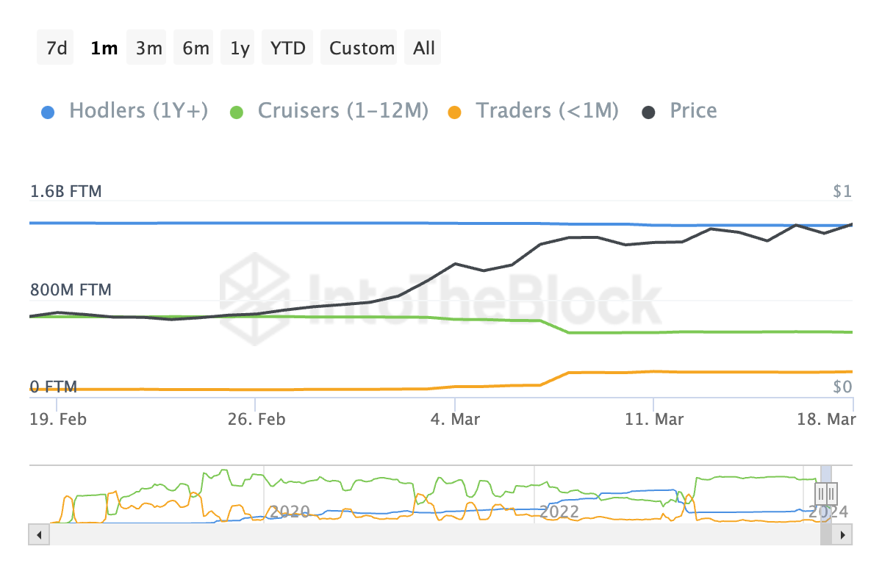This screenshot has height=588, width=882.
Task: Toggle the Hodlers (1Y+) series label
Action: coord(138,111)
